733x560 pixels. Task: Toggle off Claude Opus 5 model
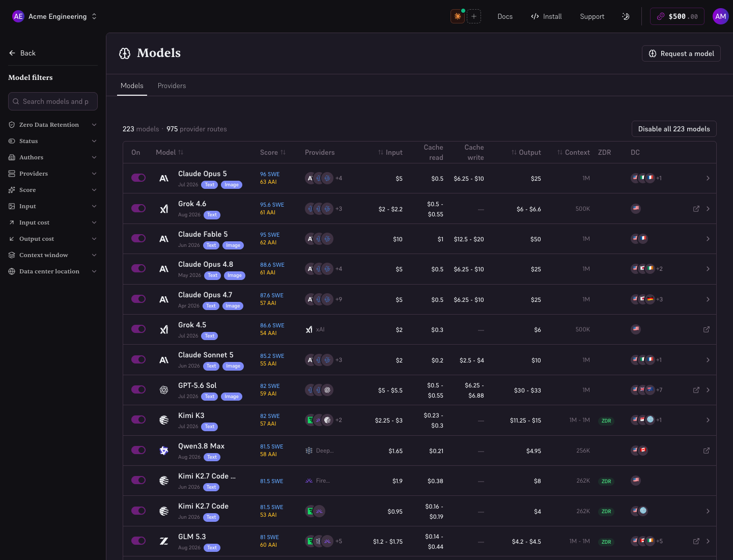(x=138, y=178)
